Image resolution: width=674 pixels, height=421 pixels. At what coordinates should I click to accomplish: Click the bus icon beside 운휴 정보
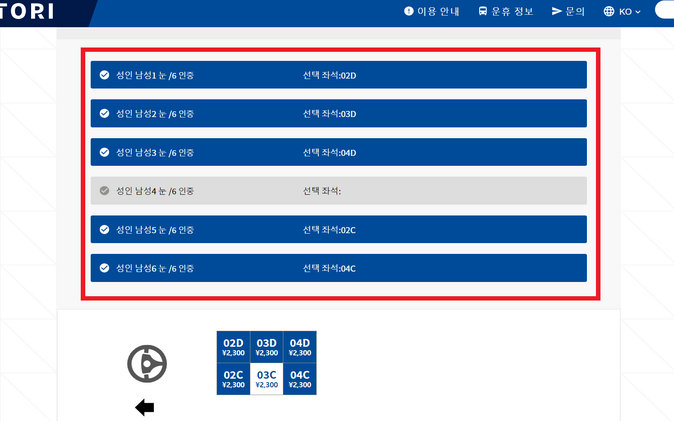483,11
